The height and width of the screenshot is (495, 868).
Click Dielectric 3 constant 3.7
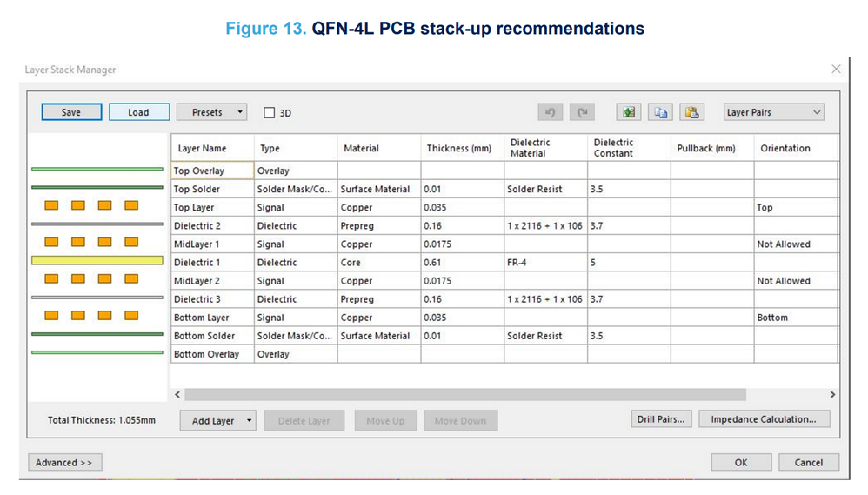(x=629, y=299)
